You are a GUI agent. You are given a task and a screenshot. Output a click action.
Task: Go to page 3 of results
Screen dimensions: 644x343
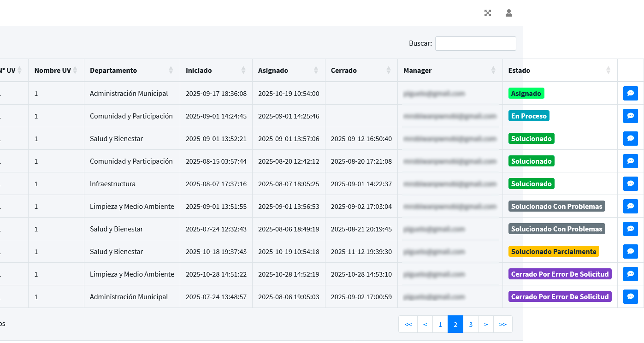coord(471,324)
